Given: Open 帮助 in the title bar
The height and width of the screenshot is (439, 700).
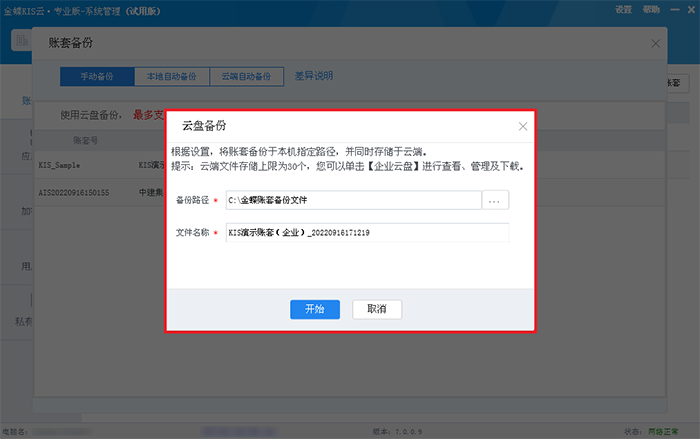Looking at the screenshot, I should pos(651,9).
